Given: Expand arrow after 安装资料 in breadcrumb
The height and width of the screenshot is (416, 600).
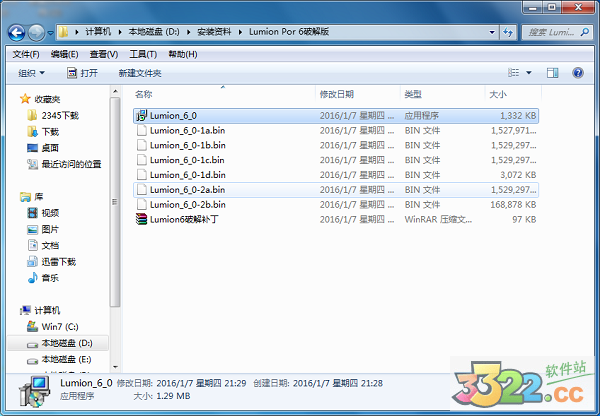Looking at the screenshot, I should tap(240, 32).
